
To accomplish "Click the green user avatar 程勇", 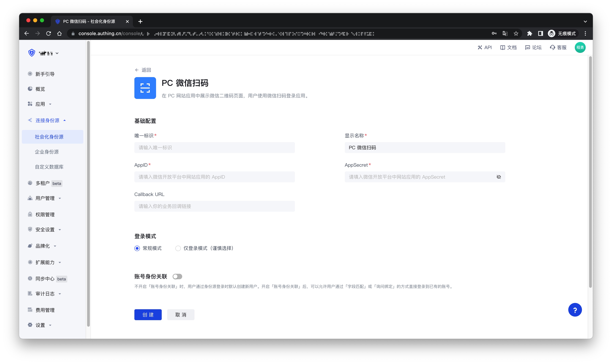I will (x=580, y=48).
